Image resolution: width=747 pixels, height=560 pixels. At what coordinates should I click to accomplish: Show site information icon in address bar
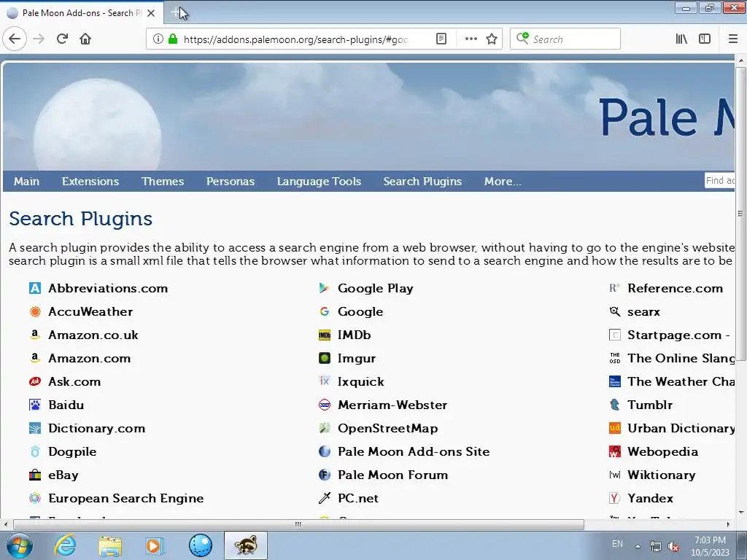158,39
